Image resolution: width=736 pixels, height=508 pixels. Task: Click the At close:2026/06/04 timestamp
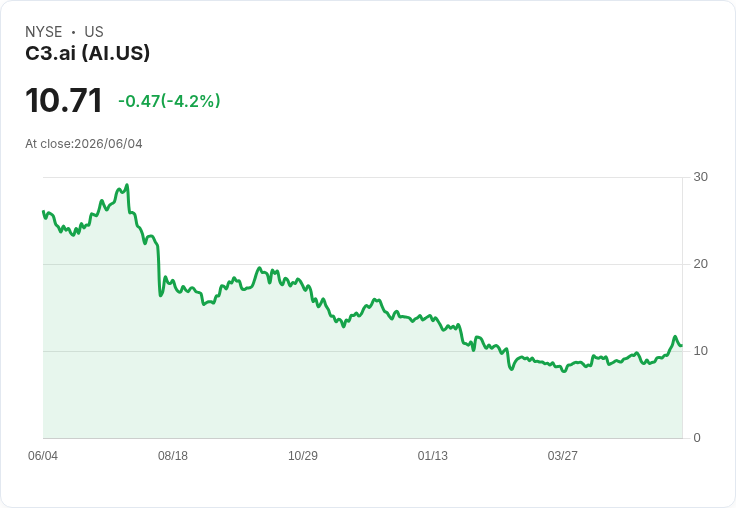coord(84,144)
